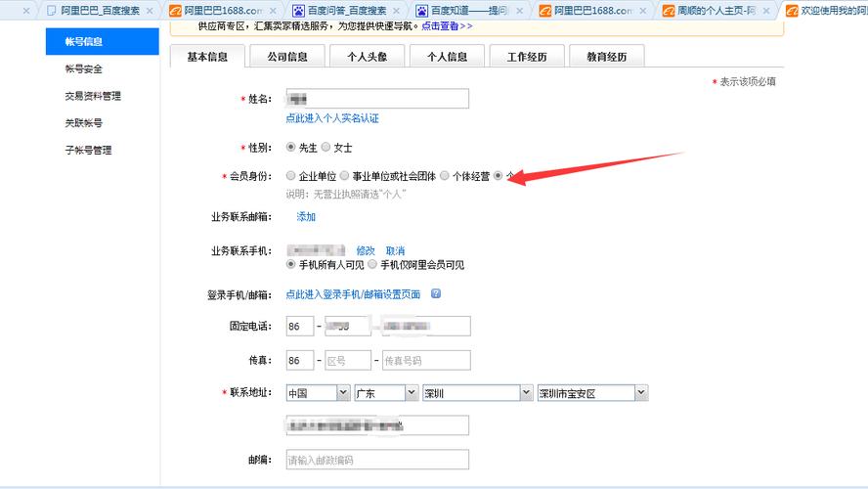Image resolution: width=868 pixels, height=489 pixels.
Task: Click 添加 to add business email
Action: 306,216
